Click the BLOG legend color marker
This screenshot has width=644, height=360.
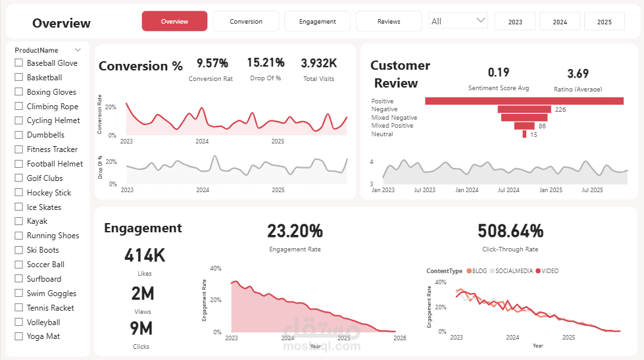[x=469, y=271]
